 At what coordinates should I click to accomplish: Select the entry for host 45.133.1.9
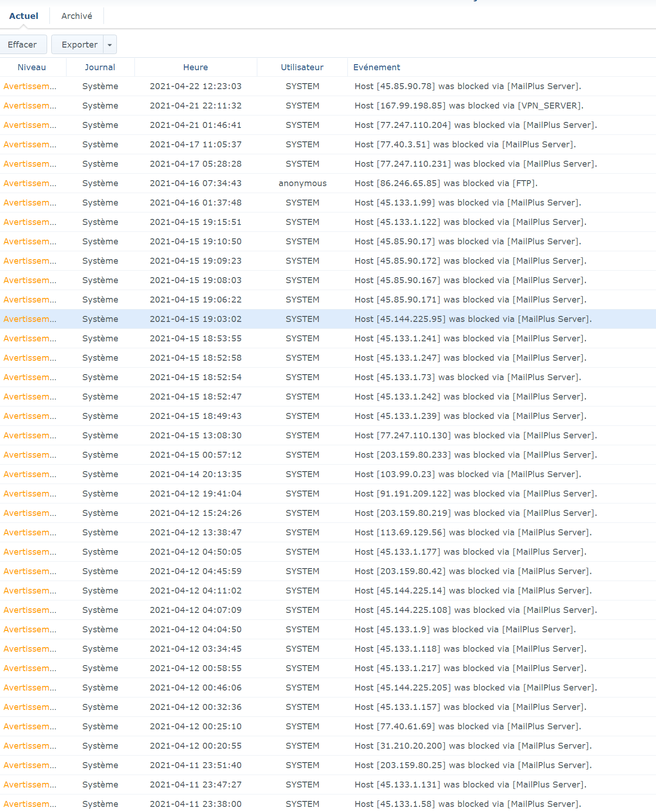tap(328, 630)
